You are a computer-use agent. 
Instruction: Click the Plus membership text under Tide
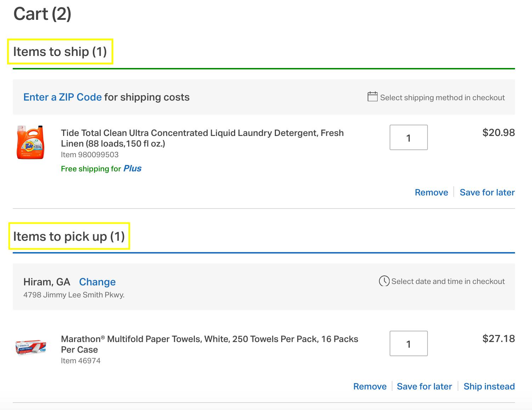(132, 169)
